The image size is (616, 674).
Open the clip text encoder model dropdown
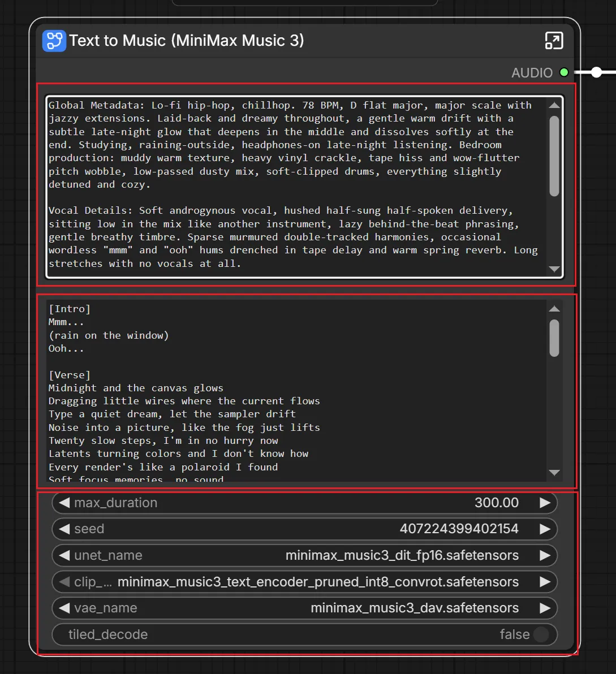coord(304,582)
